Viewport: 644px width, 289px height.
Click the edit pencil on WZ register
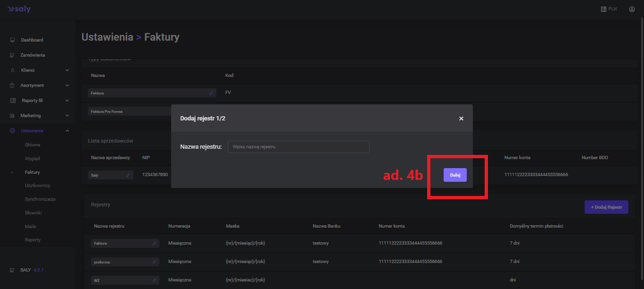[154, 280]
